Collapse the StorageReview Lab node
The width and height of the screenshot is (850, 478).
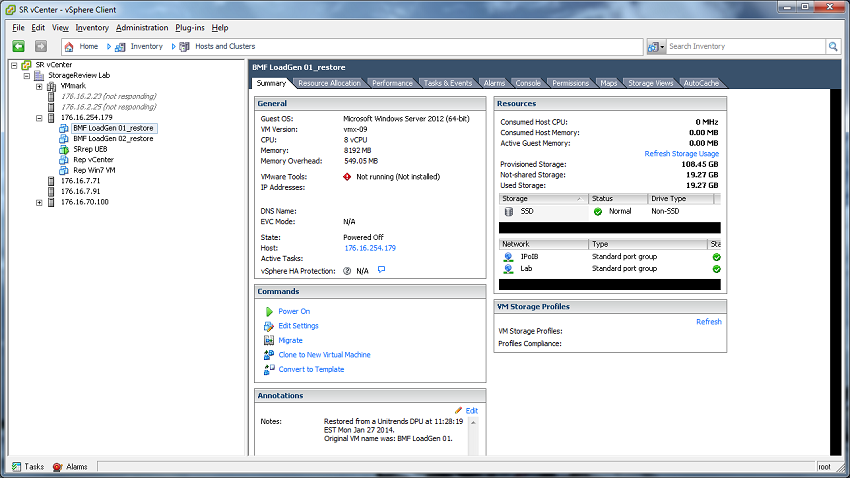tap(27, 76)
